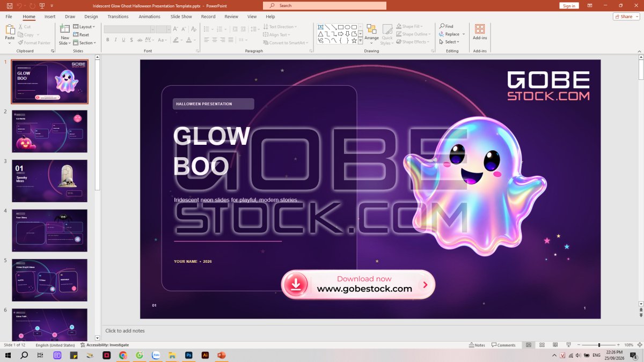Open the Slide Show tab
The height and width of the screenshot is (362, 644).
click(181, 17)
